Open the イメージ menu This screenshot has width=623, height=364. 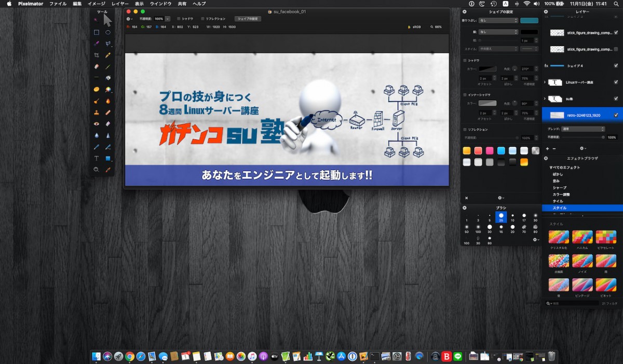pos(96,4)
